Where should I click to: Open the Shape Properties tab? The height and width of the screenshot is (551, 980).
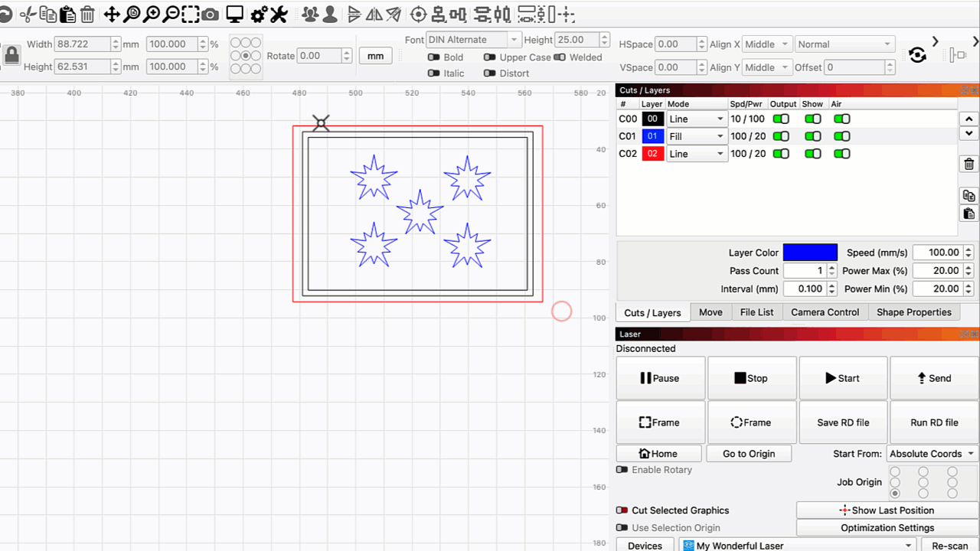pyautogui.click(x=913, y=312)
